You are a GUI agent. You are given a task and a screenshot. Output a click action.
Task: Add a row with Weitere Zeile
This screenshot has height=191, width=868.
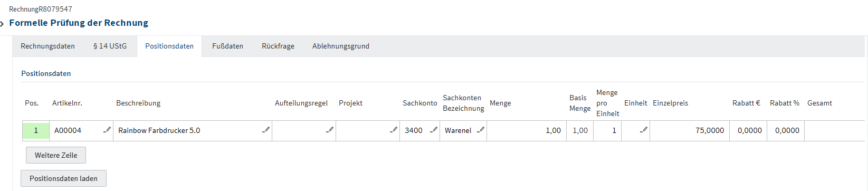click(56, 155)
